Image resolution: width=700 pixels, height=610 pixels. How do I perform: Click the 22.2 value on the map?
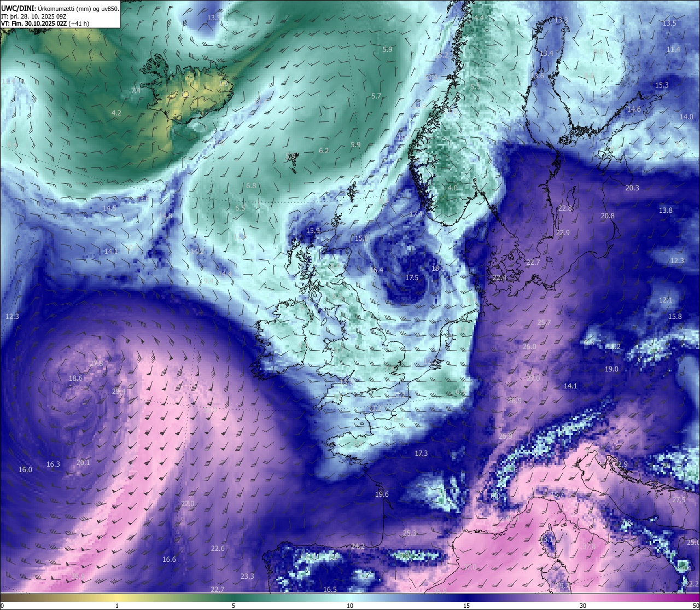pos(692,584)
